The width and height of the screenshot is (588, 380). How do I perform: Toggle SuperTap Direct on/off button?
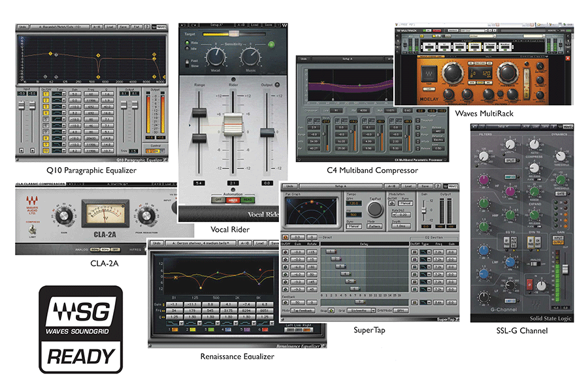[x=286, y=238]
